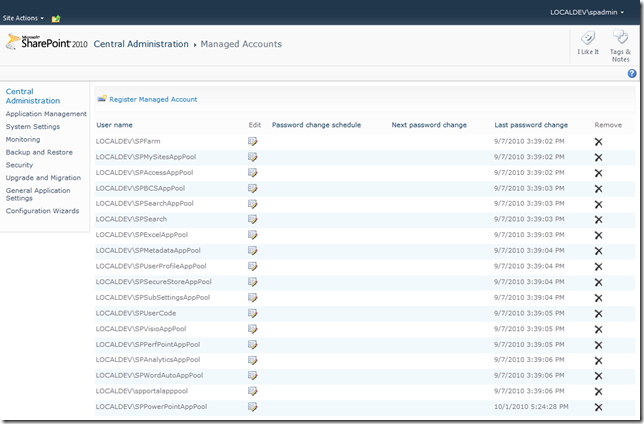Screen dimensions: 644x424
Task: Remove the LOCALDEV\SPSearch account
Action: point(598,220)
